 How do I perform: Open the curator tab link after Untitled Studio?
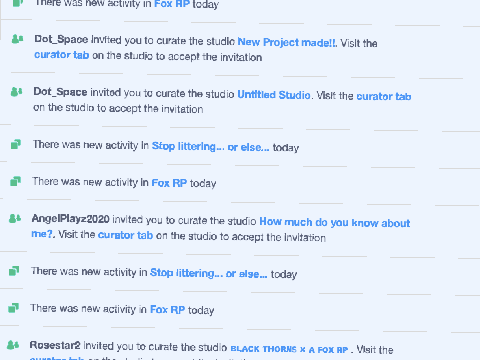pyautogui.click(x=384, y=96)
